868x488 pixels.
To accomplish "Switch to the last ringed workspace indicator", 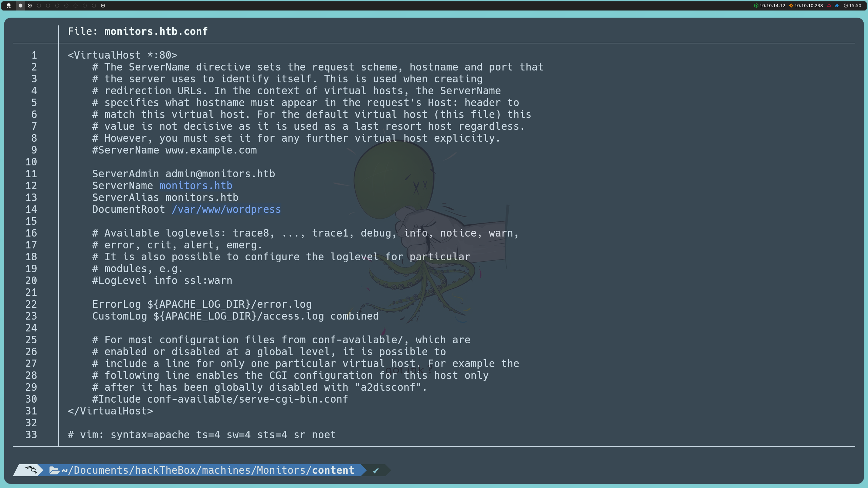I will (103, 5).
